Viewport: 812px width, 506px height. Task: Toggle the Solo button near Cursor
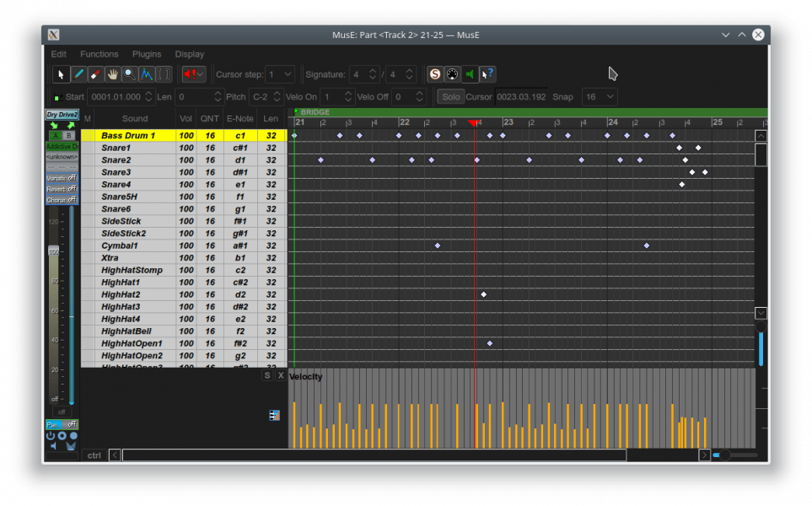(450, 97)
